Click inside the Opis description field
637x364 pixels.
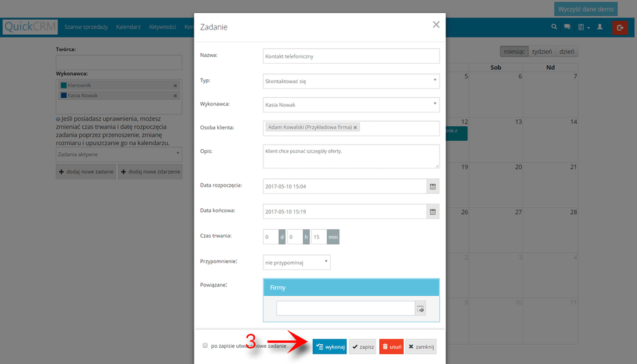tap(351, 155)
